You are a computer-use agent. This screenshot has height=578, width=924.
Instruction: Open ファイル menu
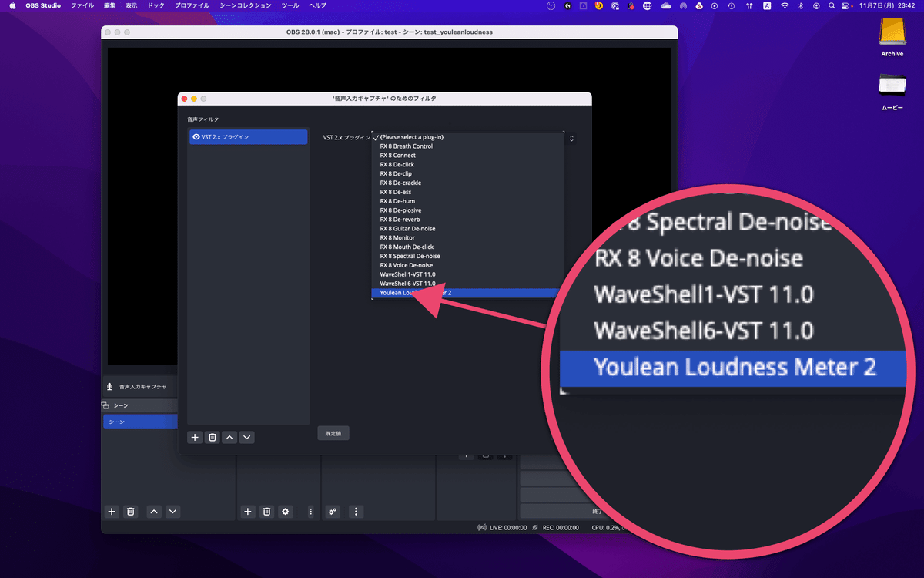click(82, 5)
